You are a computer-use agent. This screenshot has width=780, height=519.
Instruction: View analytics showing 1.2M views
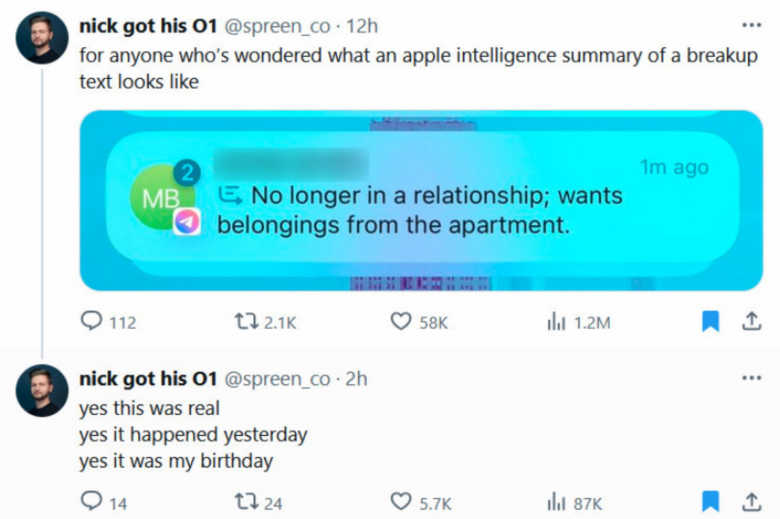pyautogui.click(x=556, y=321)
